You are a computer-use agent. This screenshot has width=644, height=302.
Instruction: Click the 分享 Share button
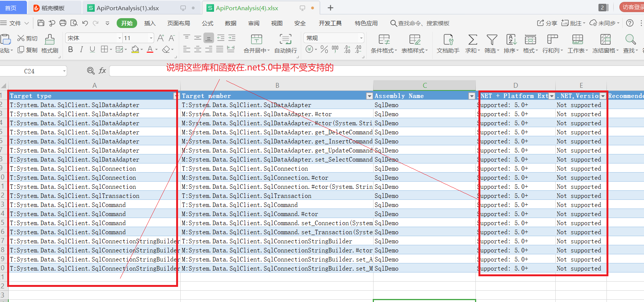pyautogui.click(x=547, y=23)
